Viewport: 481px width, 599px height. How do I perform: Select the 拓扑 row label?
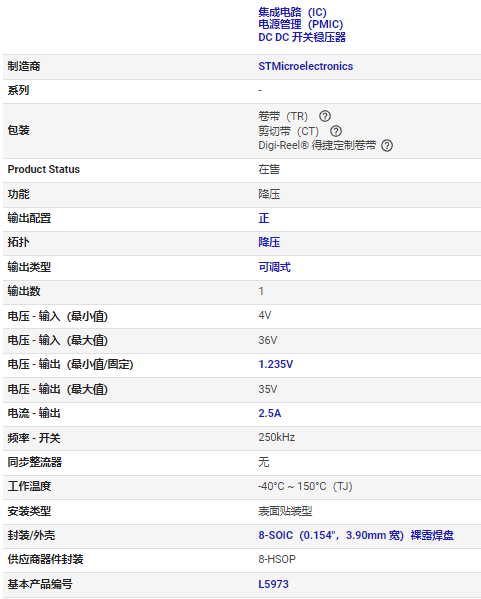[x=18, y=242]
